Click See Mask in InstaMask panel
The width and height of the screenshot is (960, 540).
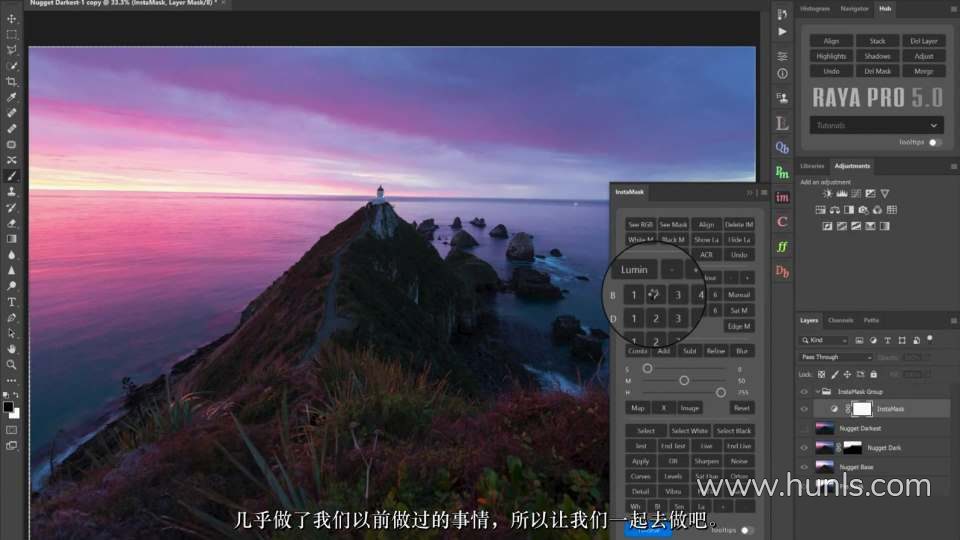(673, 225)
